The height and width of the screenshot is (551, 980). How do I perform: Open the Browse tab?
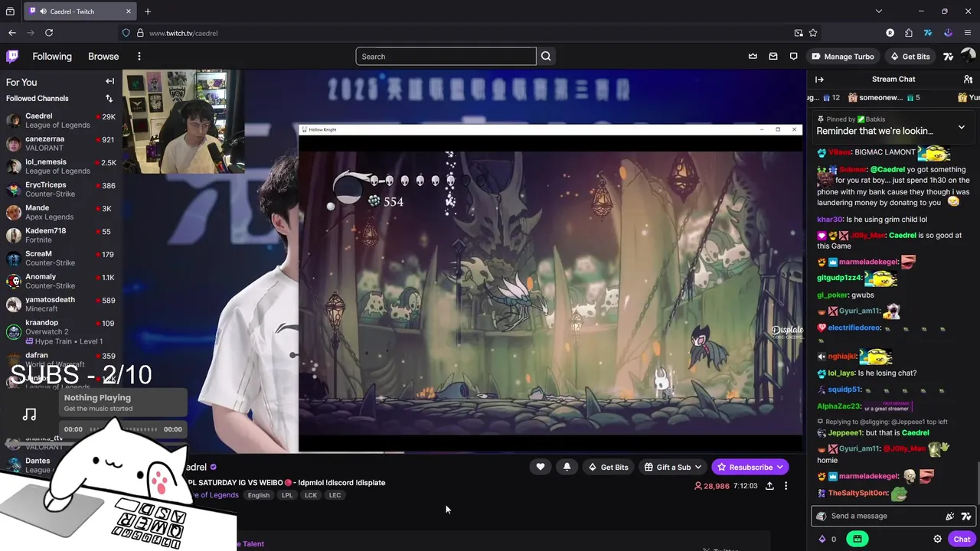(x=103, y=57)
